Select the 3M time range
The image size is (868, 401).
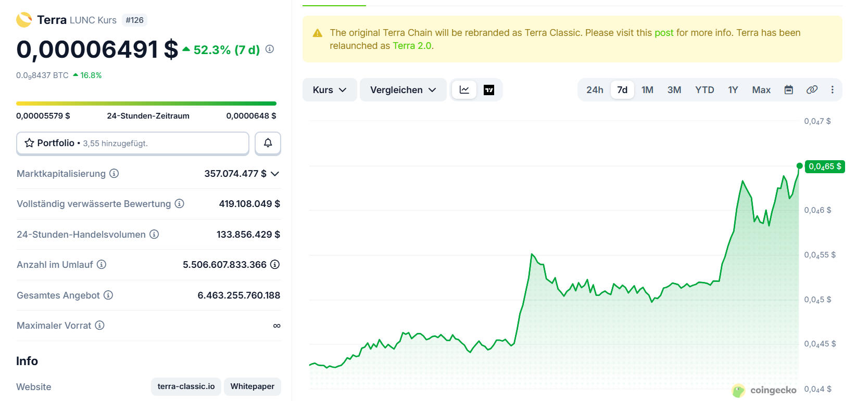point(674,90)
